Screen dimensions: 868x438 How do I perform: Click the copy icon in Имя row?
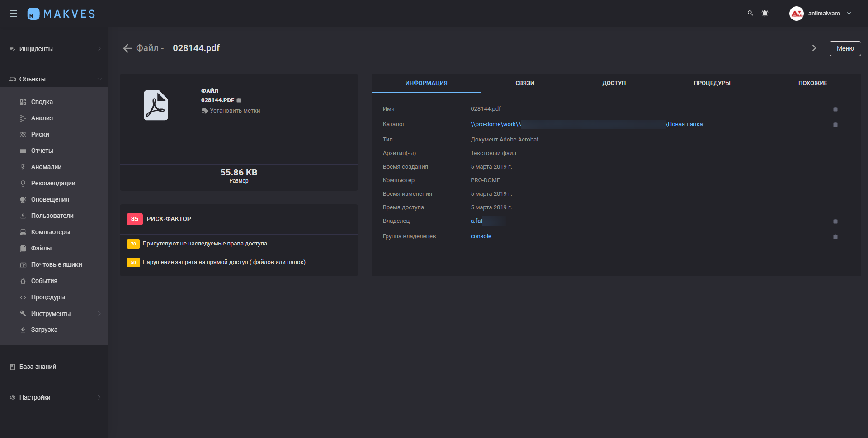click(835, 109)
